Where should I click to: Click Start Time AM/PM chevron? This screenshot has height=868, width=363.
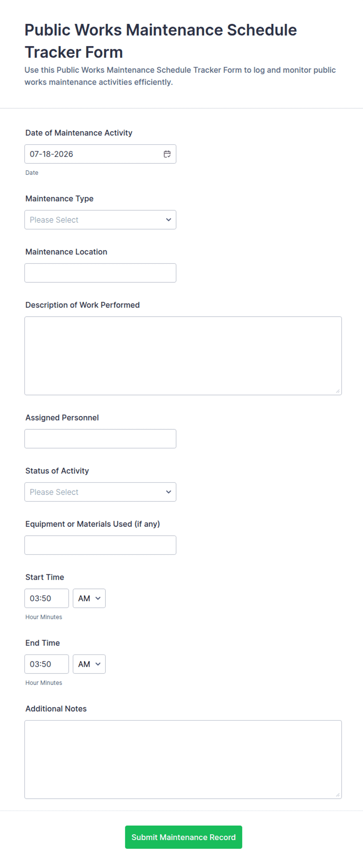coord(98,598)
